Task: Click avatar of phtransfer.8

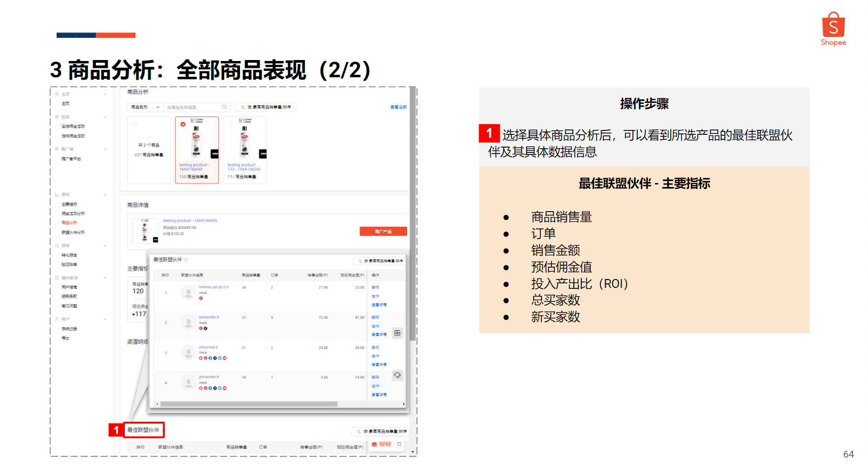Action: coord(188,382)
